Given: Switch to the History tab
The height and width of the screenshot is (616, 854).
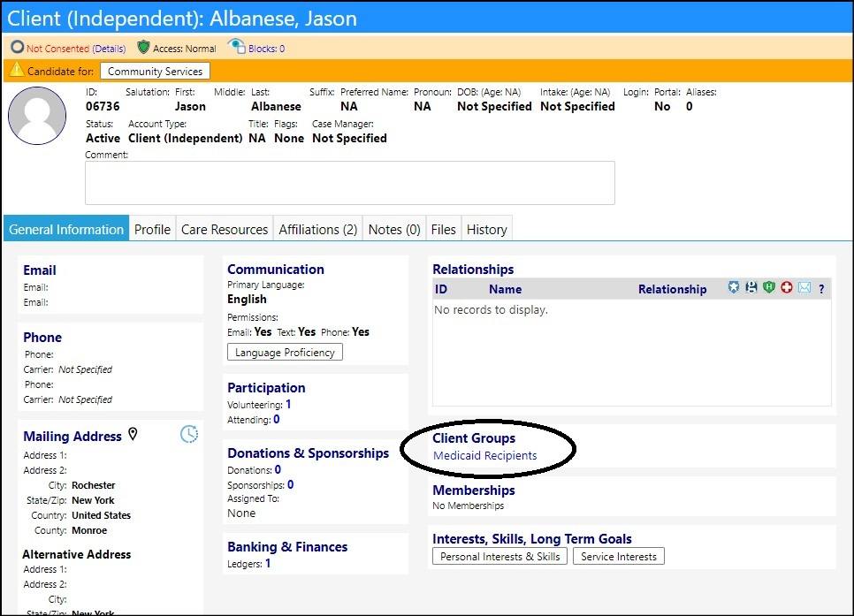Looking at the screenshot, I should (487, 229).
